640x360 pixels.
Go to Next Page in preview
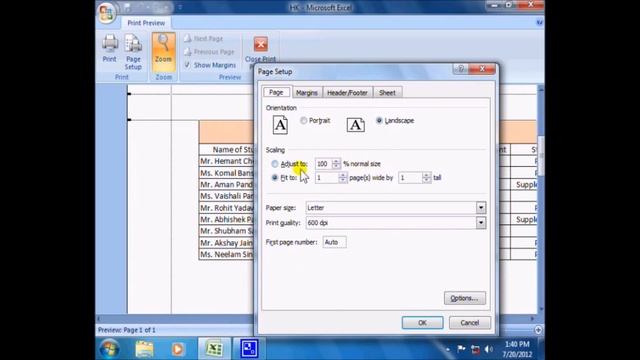pos(203,38)
